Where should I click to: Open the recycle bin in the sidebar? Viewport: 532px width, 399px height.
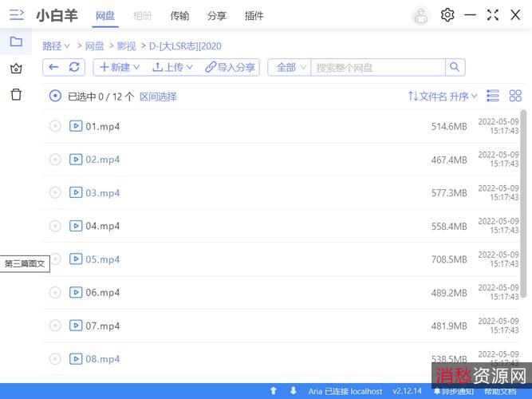click(16, 94)
